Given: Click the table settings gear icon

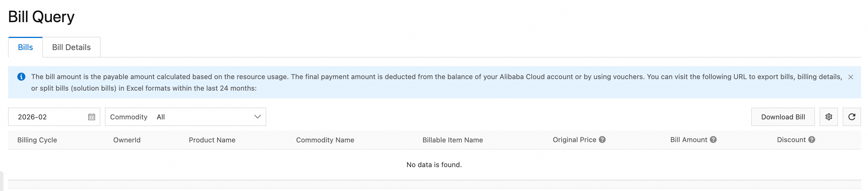Looking at the screenshot, I should pos(829,117).
